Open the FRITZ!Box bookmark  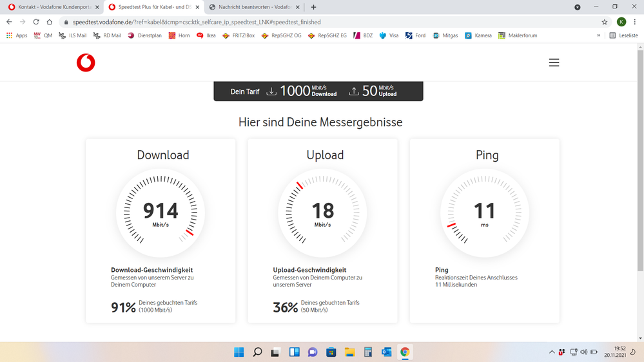tap(239, 35)
